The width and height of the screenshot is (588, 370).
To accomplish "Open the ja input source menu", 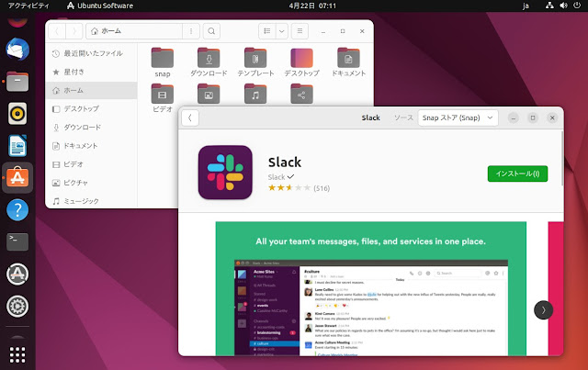I will tap(526, 6).
